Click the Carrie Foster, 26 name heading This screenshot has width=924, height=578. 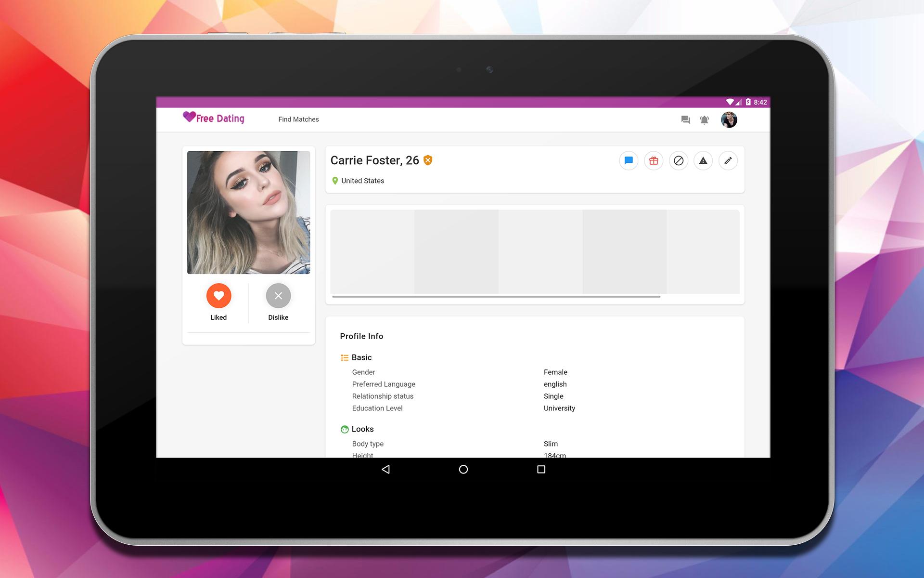[374, 160]
